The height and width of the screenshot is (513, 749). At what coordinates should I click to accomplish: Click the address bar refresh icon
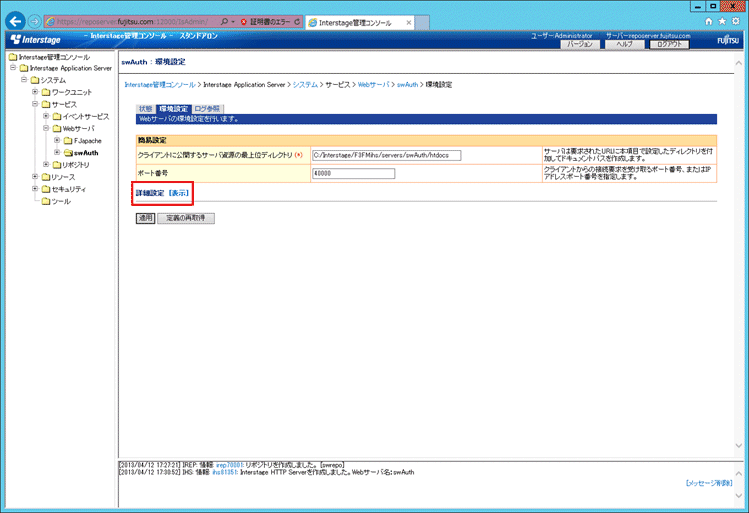coord(297,21)
